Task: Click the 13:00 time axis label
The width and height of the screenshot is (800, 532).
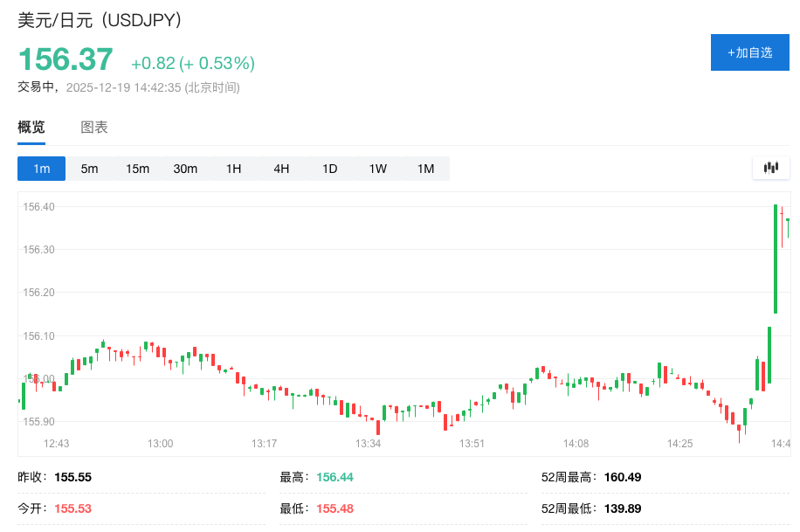Action: [x=160, y=444]
